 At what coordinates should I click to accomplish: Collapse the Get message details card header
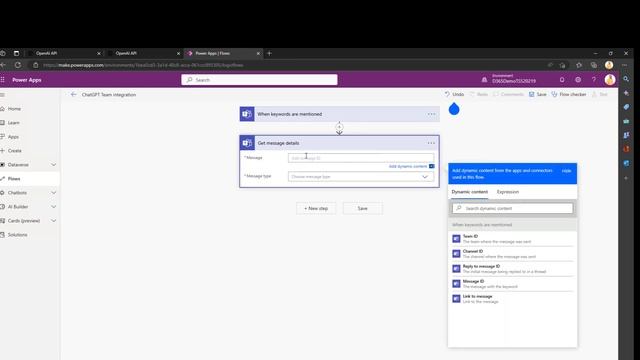(x=340, y=143)
